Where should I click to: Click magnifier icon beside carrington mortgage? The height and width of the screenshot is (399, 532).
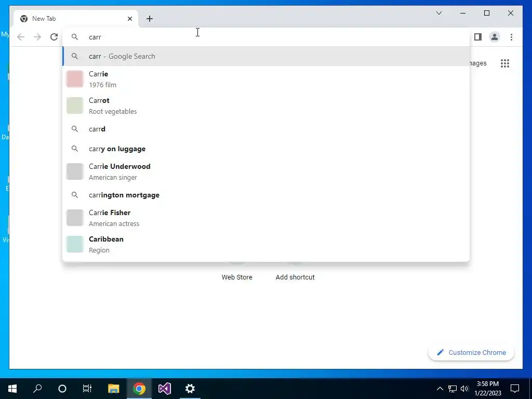tap(75, 195)
